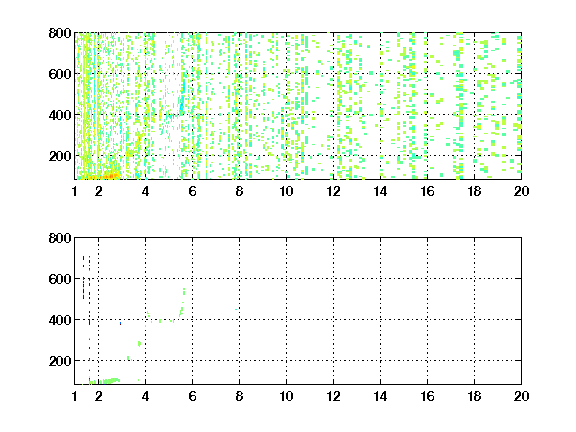Click the 600 y-axis label of lower plot

[60, 279]
